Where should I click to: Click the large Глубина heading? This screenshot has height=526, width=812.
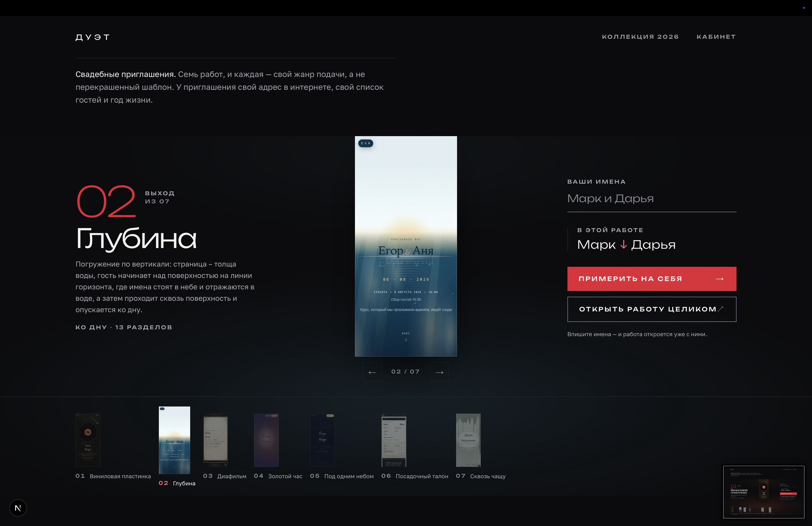coord(136,239)
